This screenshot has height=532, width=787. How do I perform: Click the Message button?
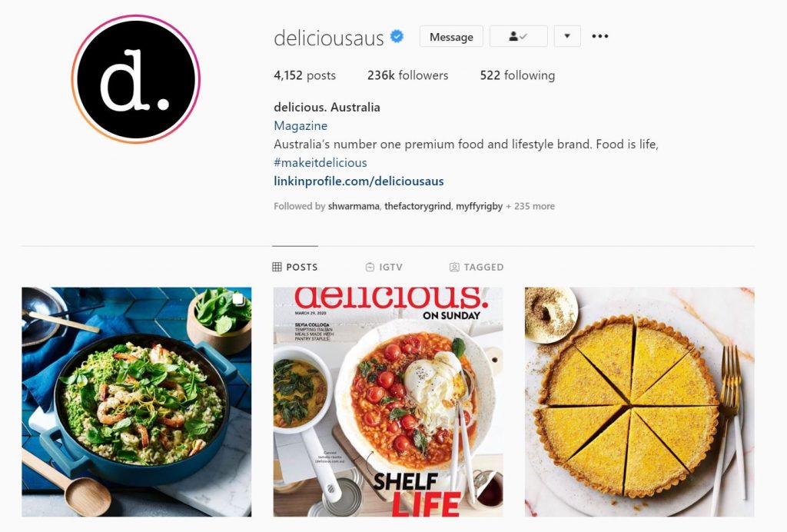451,36
